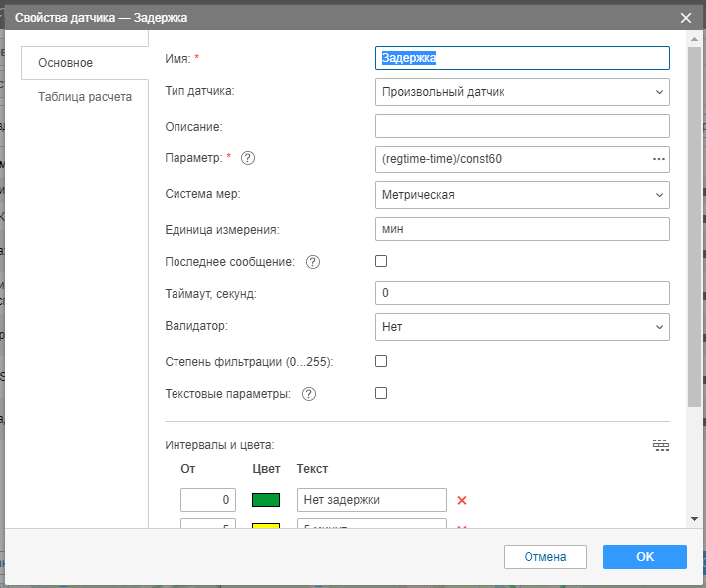
Task: Delete the 'Нет задержки' interval row
Action: point(462,500)
